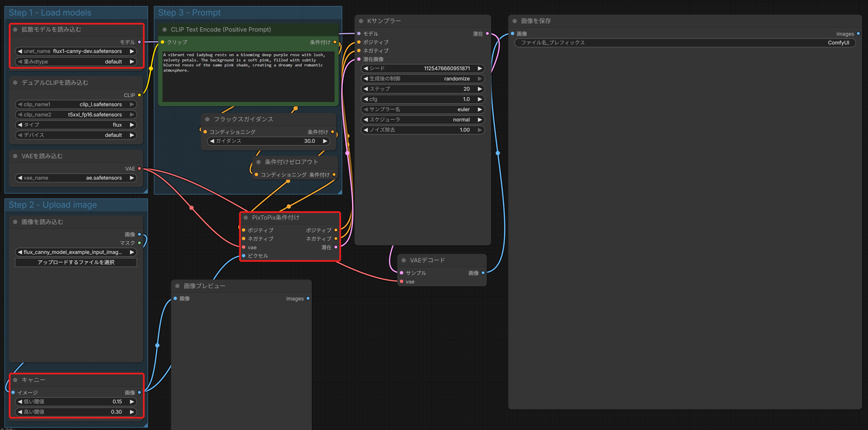Toggle collapse on the デュアルCLIPを読み込む node
The image size is (868, 430).
(15, 83)
